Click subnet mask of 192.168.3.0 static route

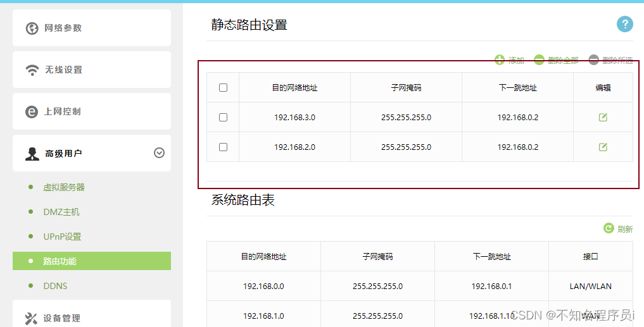click(x=406, y=118)
